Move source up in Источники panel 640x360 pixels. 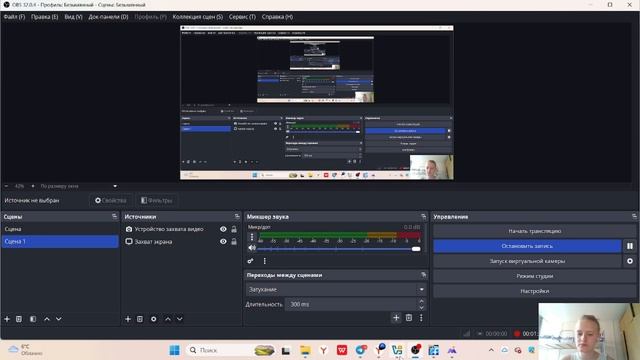[x=168, y=319]
